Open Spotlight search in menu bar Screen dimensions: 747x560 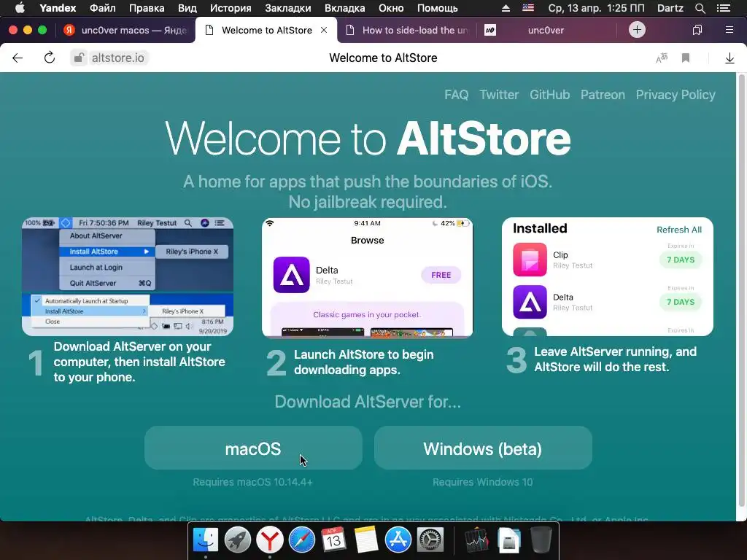coord(700,8)
